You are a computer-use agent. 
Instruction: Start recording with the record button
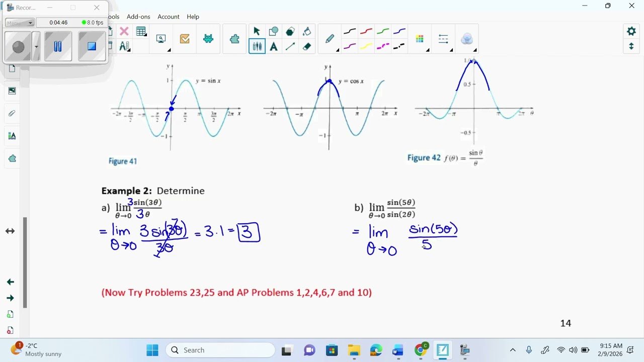coord(18,47)
